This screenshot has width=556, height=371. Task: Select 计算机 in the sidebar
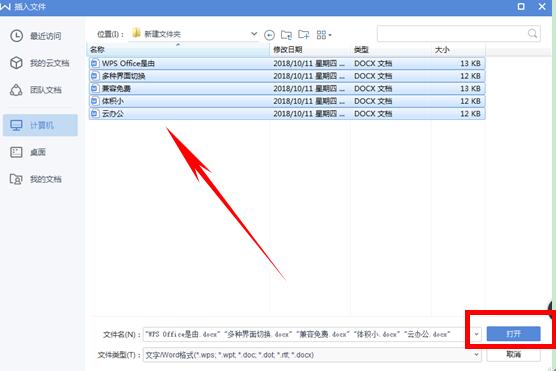click(x=40, y=125)
